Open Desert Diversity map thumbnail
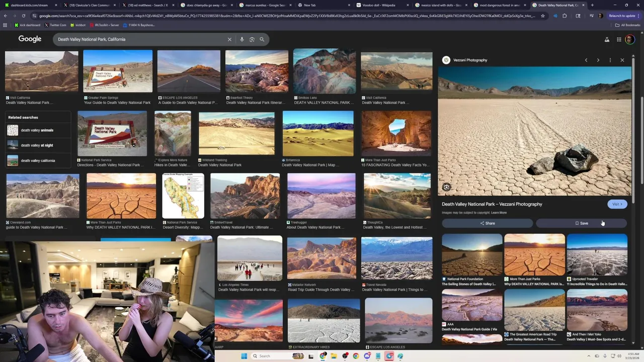 (x=183, y=196)
